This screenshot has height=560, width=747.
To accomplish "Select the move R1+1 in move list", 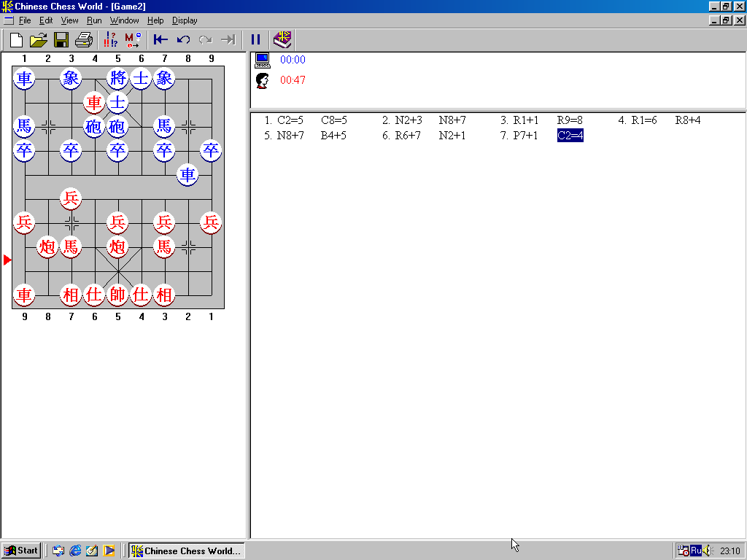I will 526,120.
